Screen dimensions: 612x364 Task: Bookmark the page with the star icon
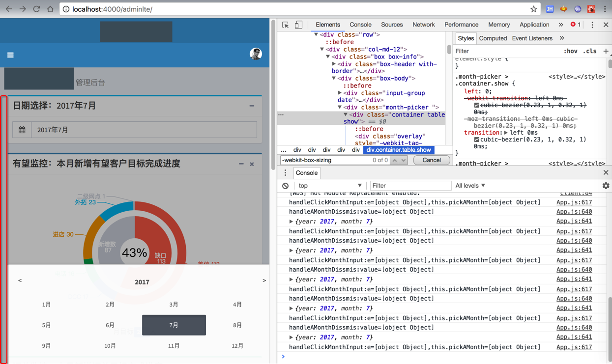coord(533,9)
